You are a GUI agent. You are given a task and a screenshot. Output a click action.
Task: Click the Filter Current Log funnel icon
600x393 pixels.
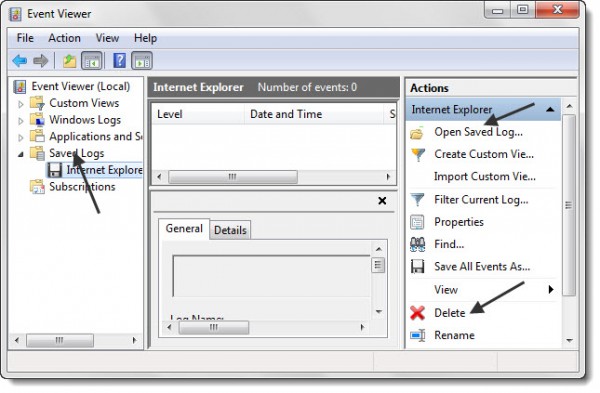coord(417,200)
